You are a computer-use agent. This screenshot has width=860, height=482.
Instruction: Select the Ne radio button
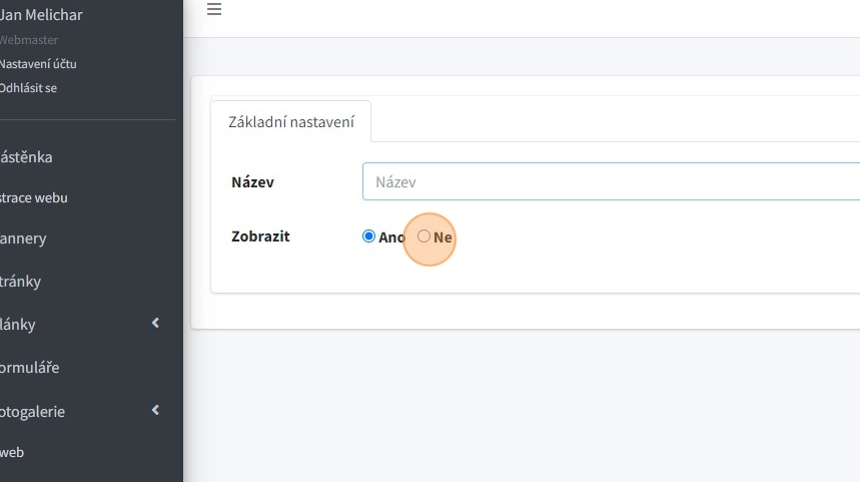coord(424,237)
